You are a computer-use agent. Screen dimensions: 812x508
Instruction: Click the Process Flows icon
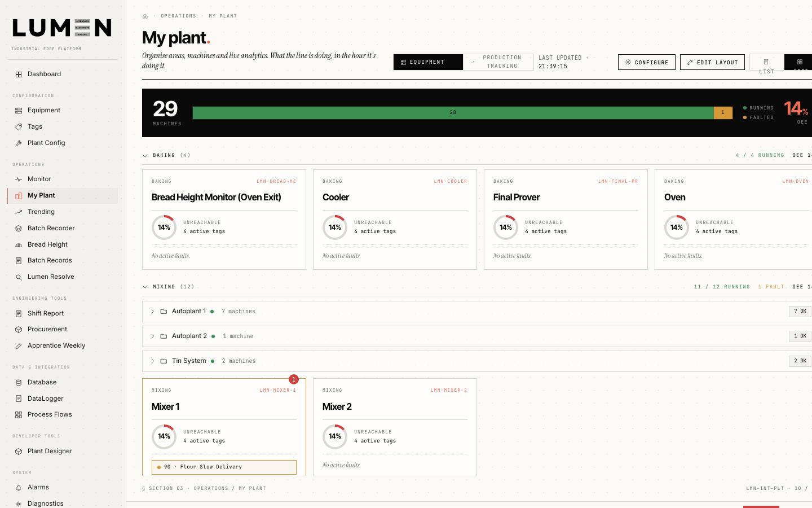pos(19,415)
